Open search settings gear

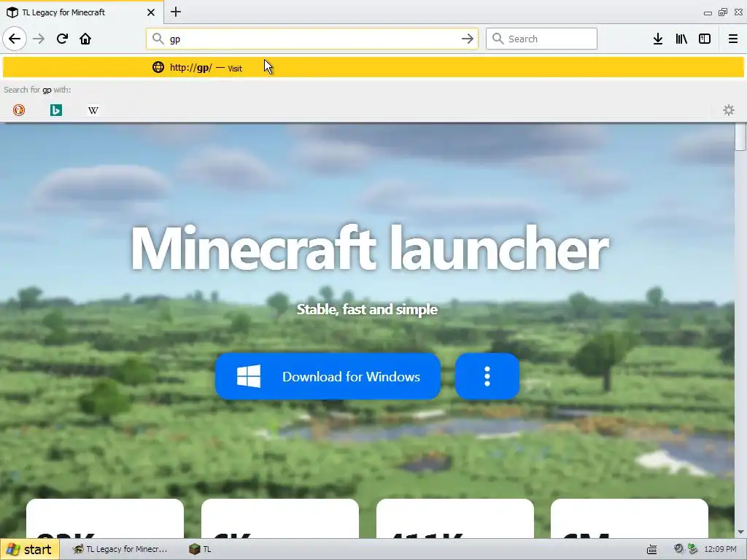click(x=729, y=110)
